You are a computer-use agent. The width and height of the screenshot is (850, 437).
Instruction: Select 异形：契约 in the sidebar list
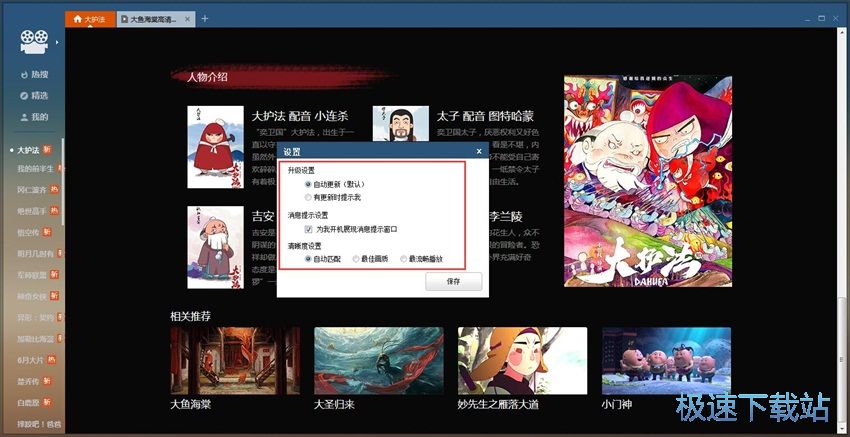[36, 317]
